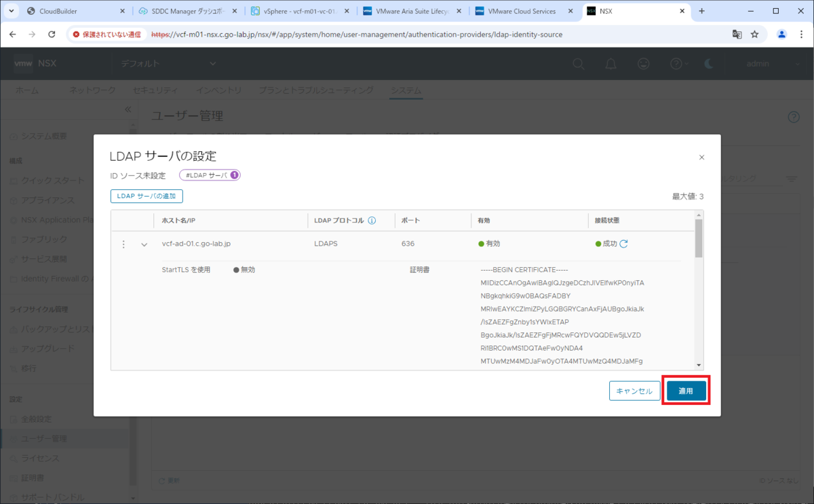Open the プランとトラブルシューティング tab
814x504 pixels.
(x=316, y=90)
